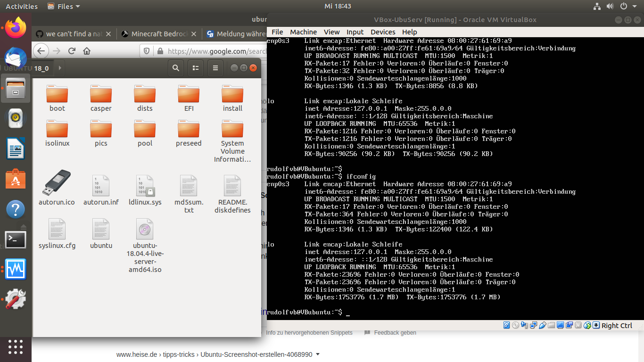Open audio indicator in VirtualBox status bar
Viewport: 644px width, 362px height.
tap(524, 325)
